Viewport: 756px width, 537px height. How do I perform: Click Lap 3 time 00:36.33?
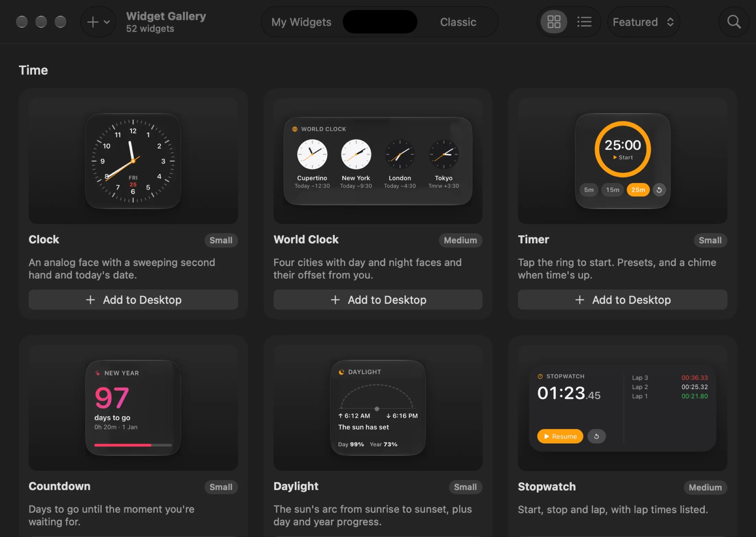[x=694, y=378]
